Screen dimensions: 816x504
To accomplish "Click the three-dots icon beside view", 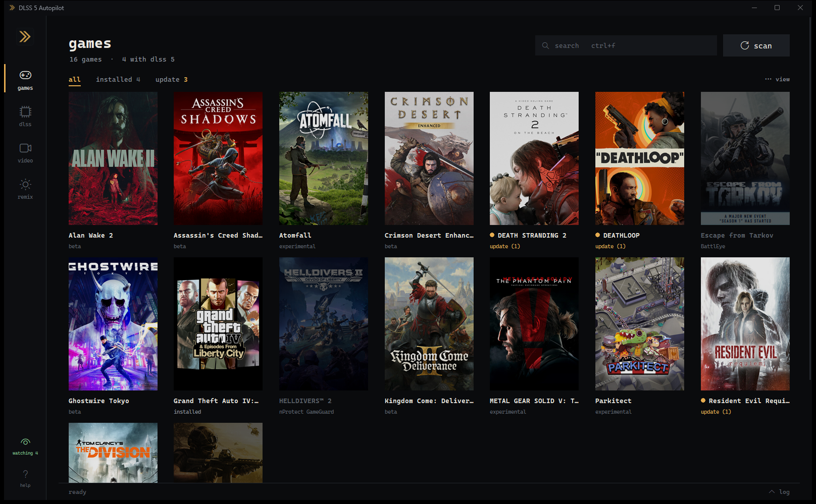I will (x=768, y=79).
